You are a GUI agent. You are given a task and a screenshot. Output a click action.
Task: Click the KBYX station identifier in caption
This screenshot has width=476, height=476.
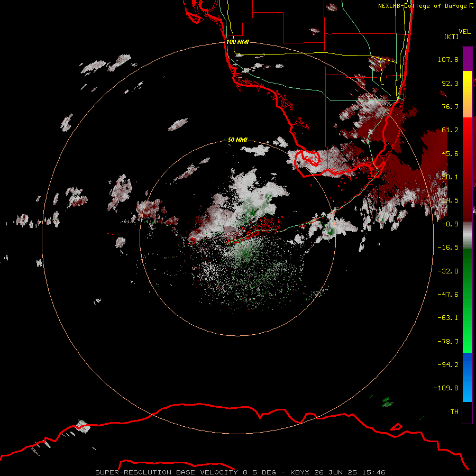pos(300,472)
